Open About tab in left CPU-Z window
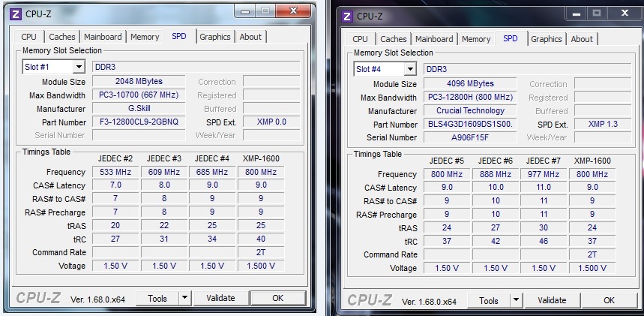Viewport: 644px width, 316px height. (x=250, y=37)
